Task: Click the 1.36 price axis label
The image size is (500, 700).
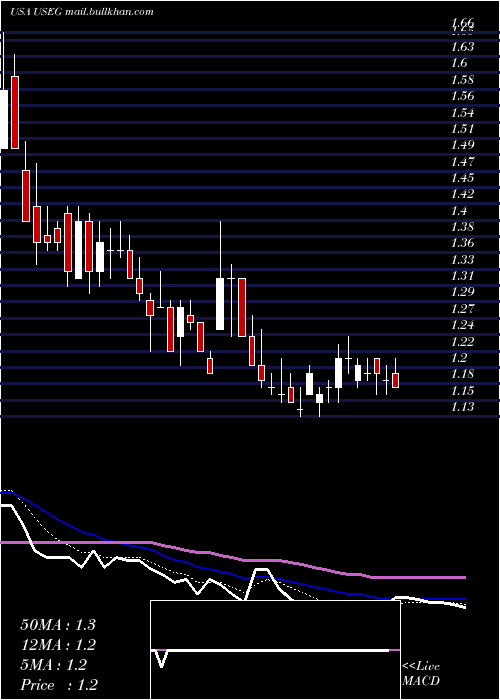Action: [x=462, y=243]
